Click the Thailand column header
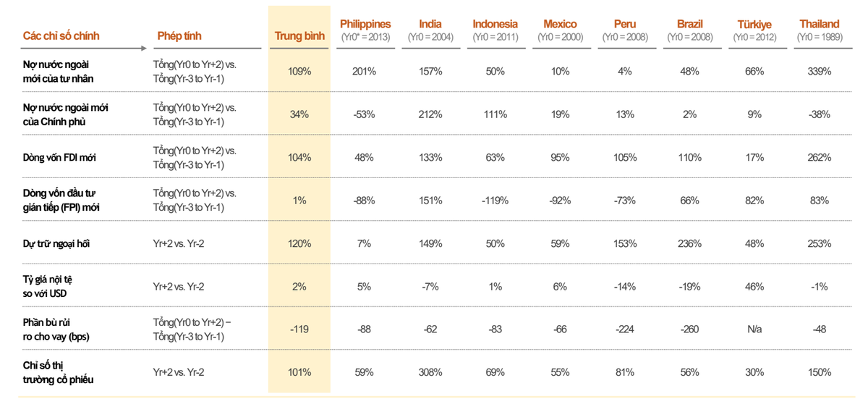The height and width of the screenshot is (399, 868). pyautogui.click(x=820, y=25)
